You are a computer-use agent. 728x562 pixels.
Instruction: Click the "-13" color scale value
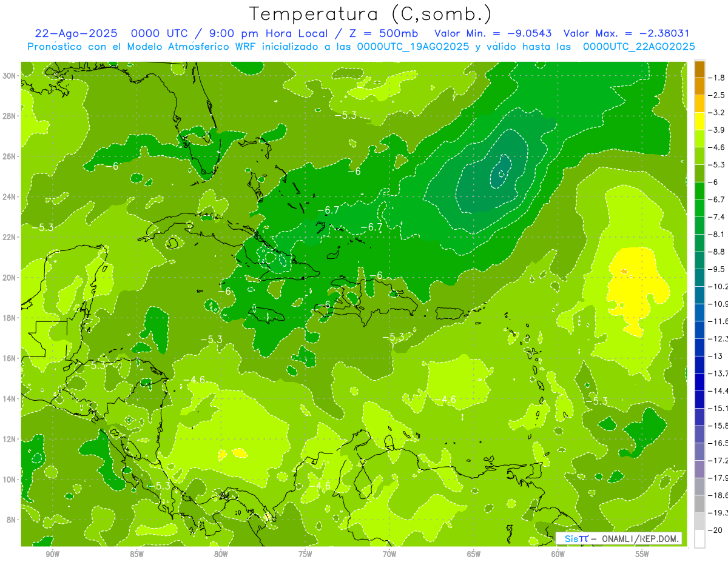(x=715, y=356)
